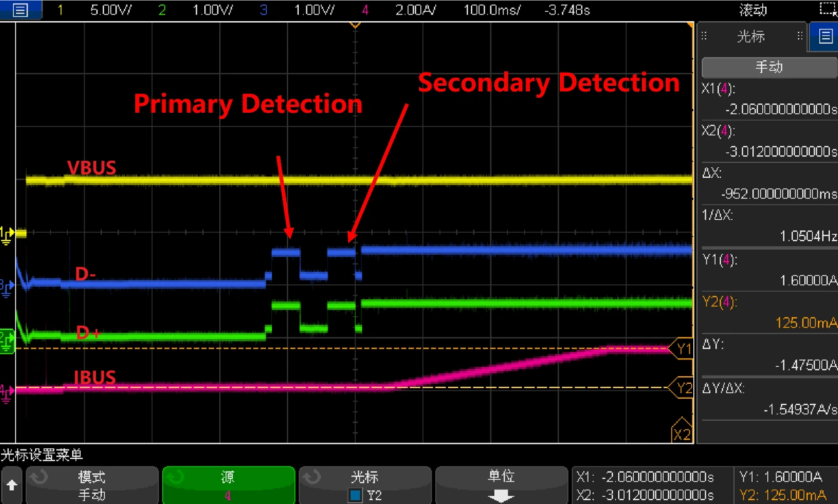Screen dimensions: 838x504
Task: Open the 模式 mode softkey
Action: [x=91, y=485]
